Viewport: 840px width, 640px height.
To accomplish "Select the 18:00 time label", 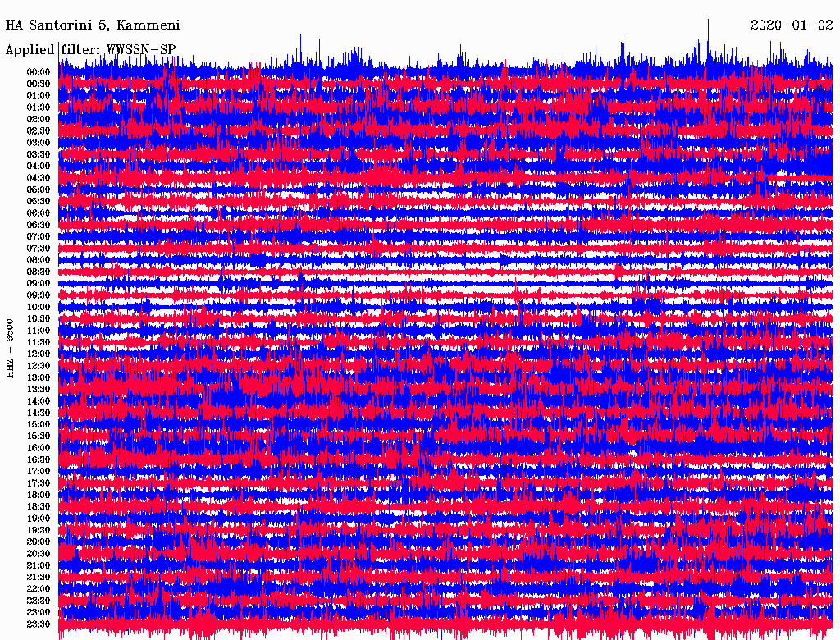I will click(39, 495).
